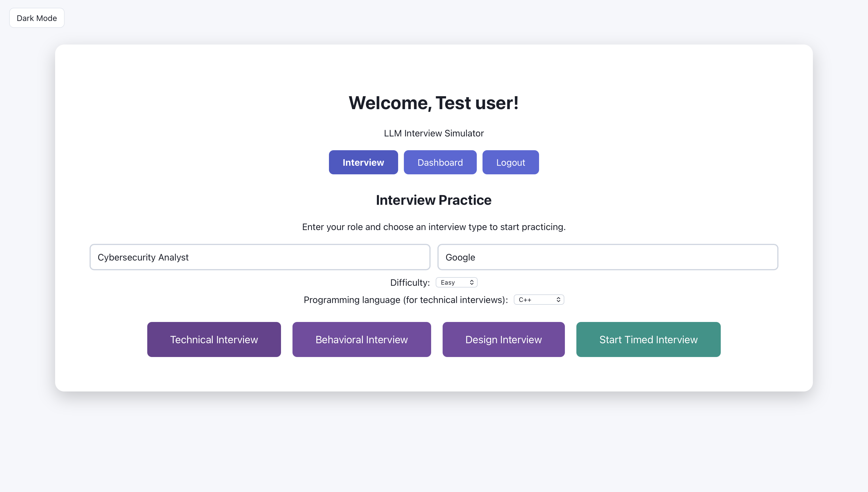Image resolution: width=868 pixels, height=492 pixels.
Task: Start a Technical Interview
Action: 214,339
